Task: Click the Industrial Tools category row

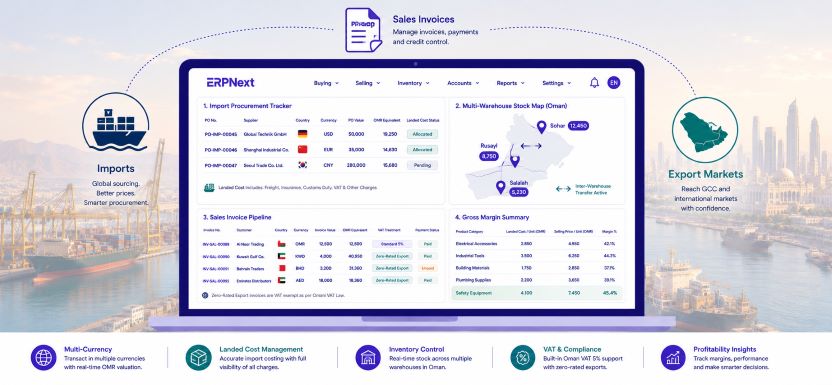Action: [x=536, y=256]
